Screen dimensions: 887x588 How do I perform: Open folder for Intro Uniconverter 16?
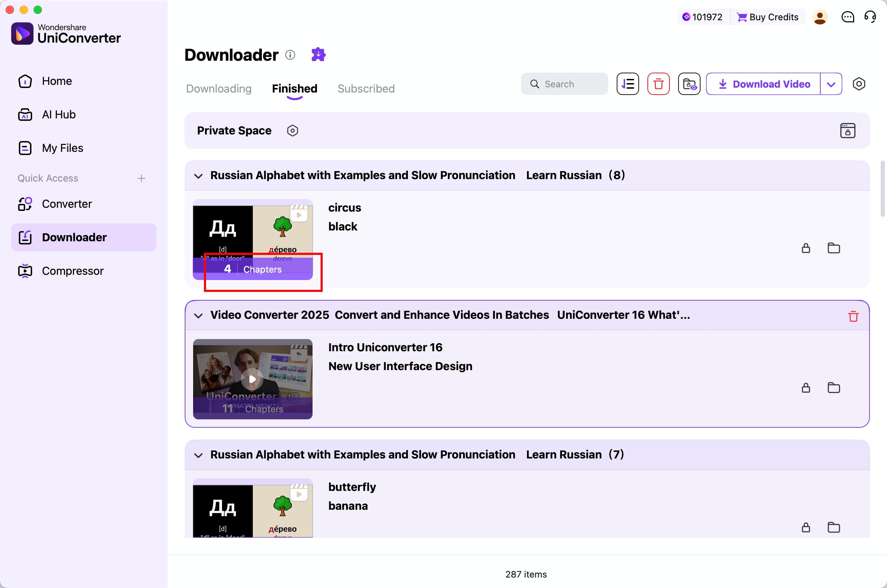(833, 388)
